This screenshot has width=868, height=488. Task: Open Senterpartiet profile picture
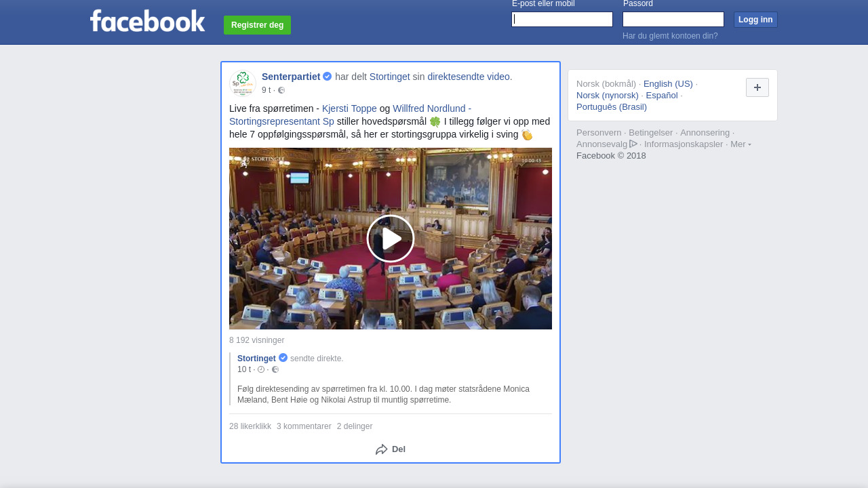pyautogui.click(x=243, y=83)
